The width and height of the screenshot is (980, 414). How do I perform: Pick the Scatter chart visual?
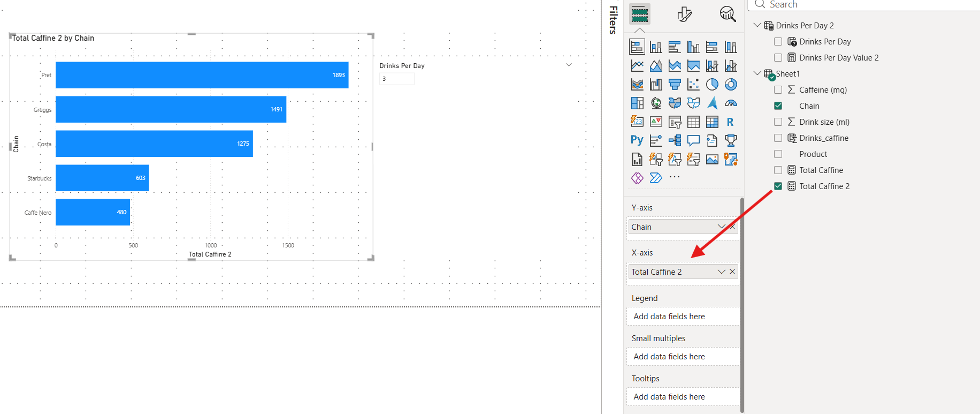click(693, 85)
